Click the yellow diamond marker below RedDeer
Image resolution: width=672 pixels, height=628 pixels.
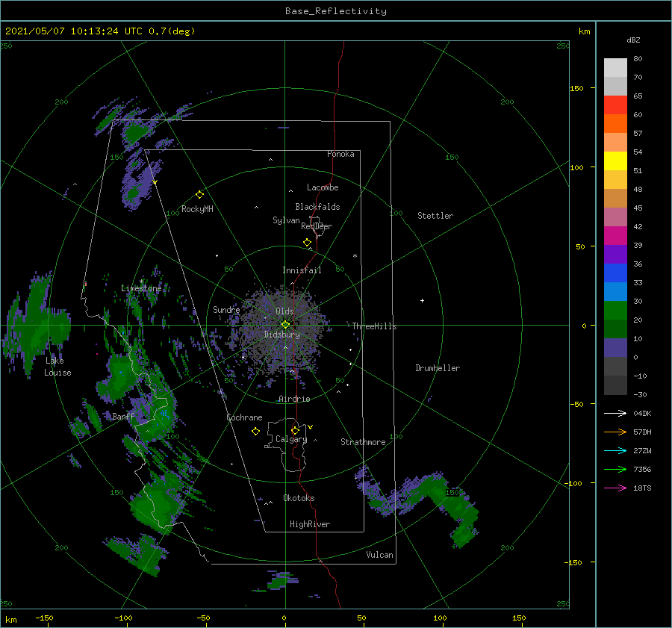click(307, 243)
